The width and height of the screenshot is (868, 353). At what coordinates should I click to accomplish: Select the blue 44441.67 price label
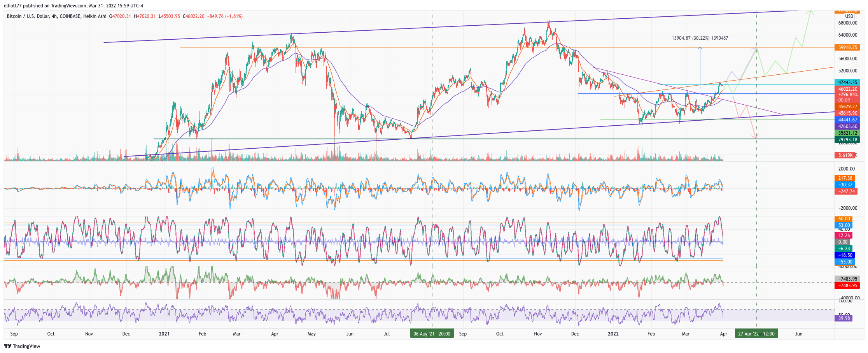pyautogui.click(x=847, y=120)
